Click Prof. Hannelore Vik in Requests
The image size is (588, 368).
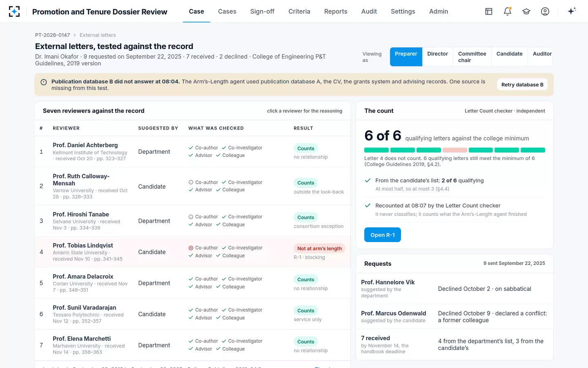(x=388, y=282)
